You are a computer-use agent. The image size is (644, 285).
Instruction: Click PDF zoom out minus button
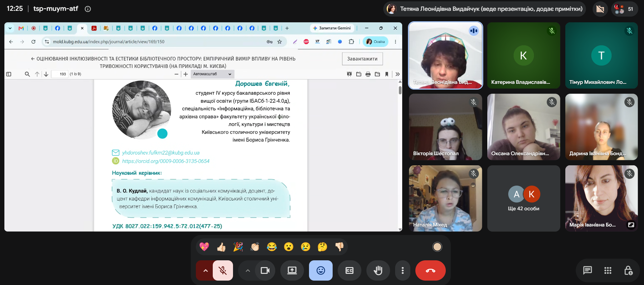point(176,74)
